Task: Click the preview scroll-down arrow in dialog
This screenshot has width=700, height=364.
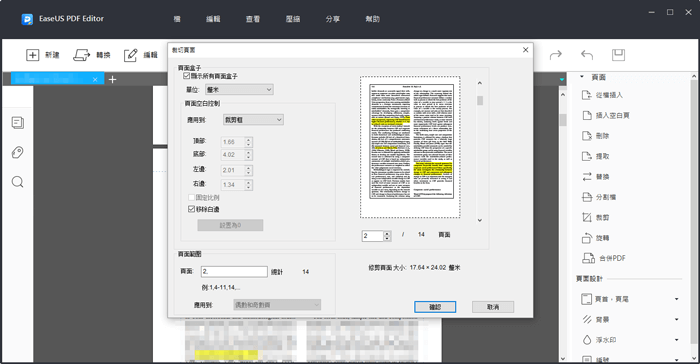Action: click(x=480, y=220)
